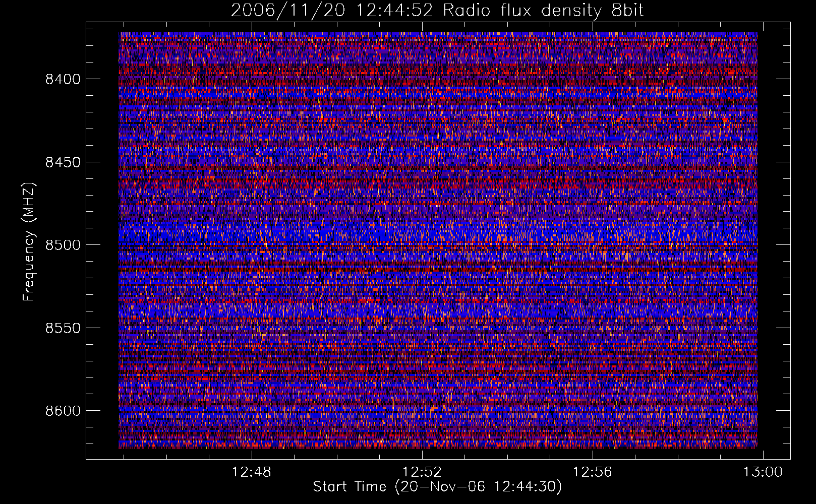Viewport: 816px width, 504px height.
Task: Click the 13:00 time axis label
Action: coord(763,472)
